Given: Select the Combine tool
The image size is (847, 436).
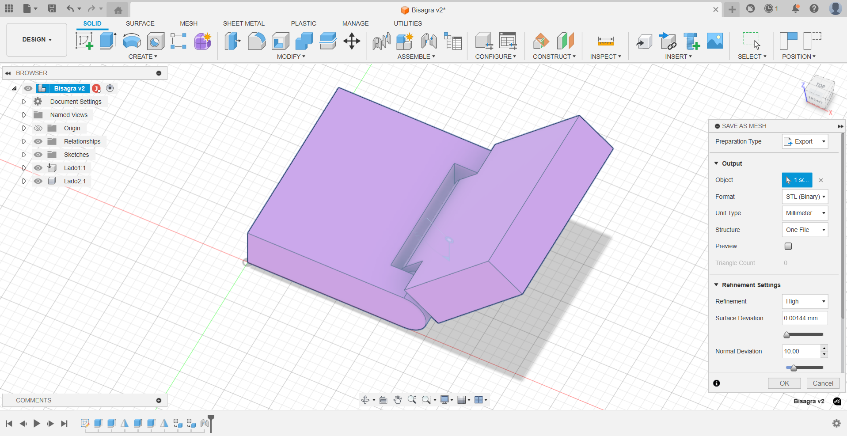Looking at the screenshot, I should click(304, 41).
